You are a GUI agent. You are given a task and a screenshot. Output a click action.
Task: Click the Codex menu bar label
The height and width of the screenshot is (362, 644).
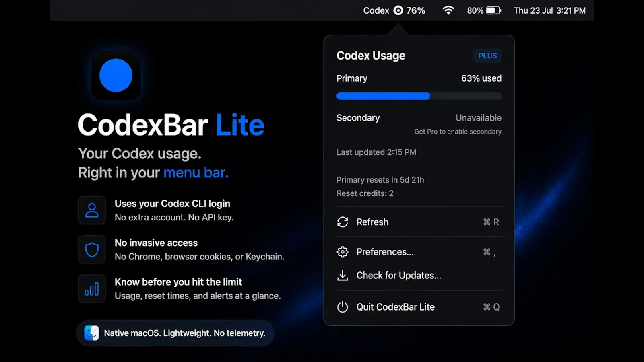[376, 10]
